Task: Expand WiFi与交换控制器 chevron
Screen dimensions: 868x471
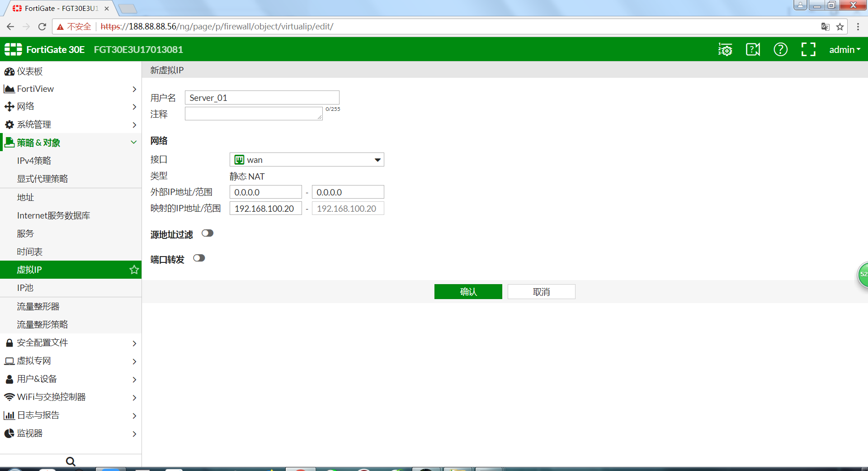Action: (x=134, y=398)
